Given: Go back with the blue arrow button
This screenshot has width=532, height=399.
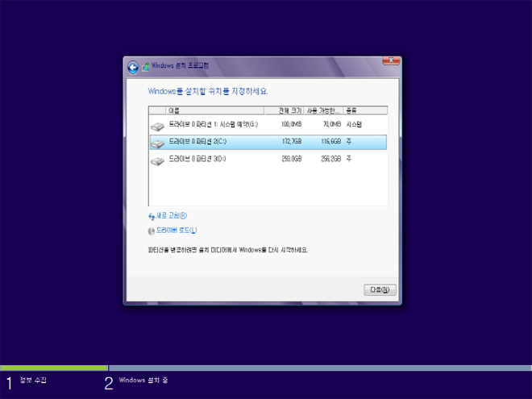Looking at the screenshot, I should click(133, 67).
